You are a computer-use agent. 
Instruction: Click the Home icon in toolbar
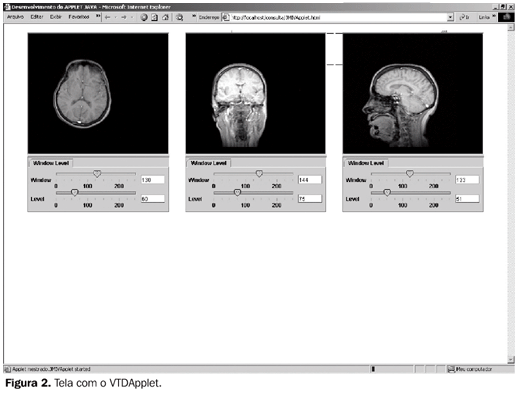point(165,17)
